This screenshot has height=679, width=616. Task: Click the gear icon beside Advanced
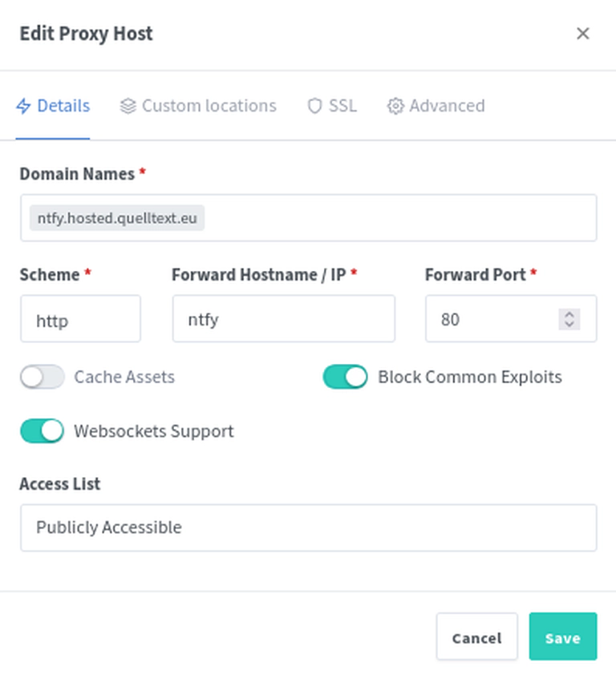(395, 106)
